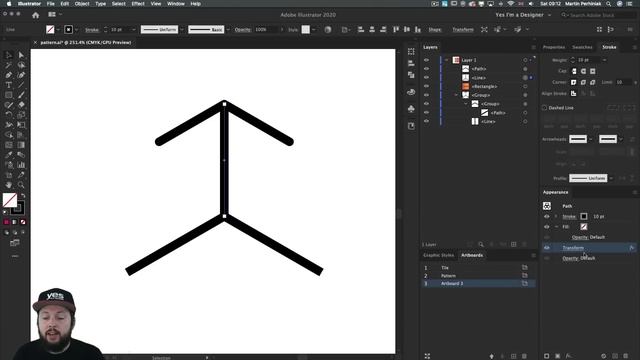Collapse Layer 1 in Layers panel
The width and height of the screenshot is (640, 360).
coord(447,60)
